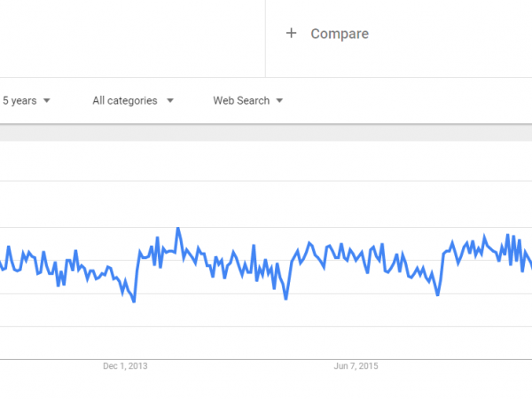
Task: Click the tallest peak of the blue trend line
Action: point(178,229)
